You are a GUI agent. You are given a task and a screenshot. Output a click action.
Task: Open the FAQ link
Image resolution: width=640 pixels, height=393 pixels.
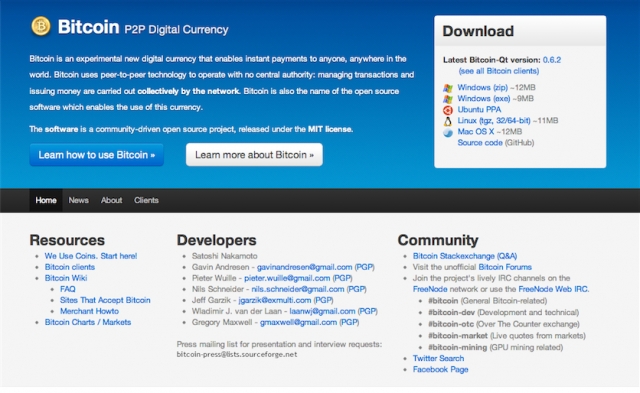pyautogui.click(x=68, y=289)
